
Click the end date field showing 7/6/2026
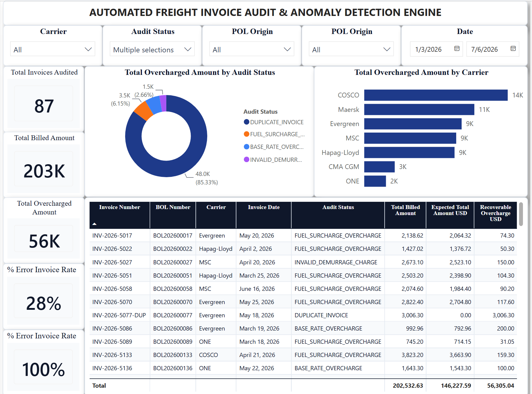tap(493, 49)
